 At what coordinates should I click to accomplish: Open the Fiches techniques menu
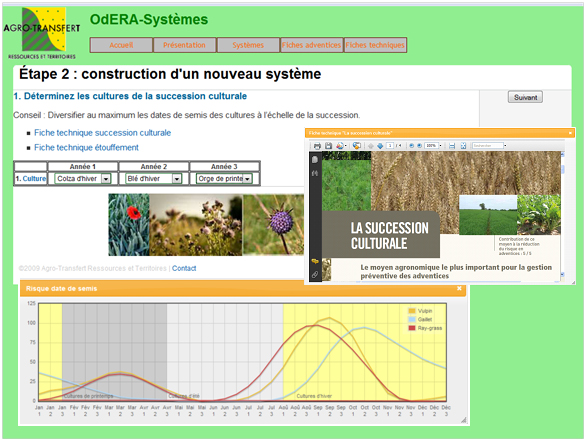point(375,45)
